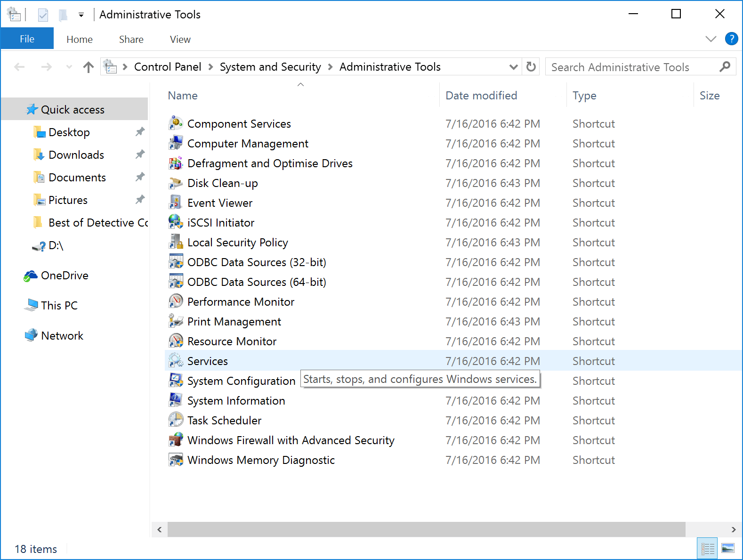Image resolution: width=743 pixels, height=560 pixels.
Task: Select the System Information icon
Action: click(x=176, y=400)
